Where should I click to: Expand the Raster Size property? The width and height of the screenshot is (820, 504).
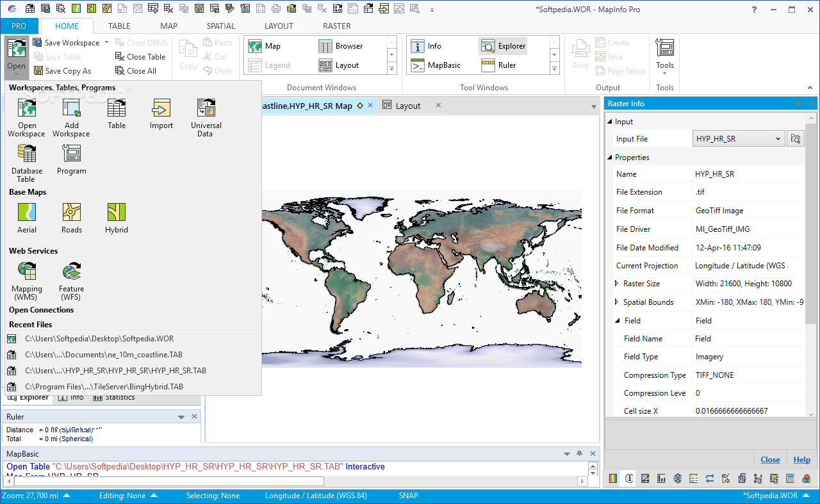(616, 284)
